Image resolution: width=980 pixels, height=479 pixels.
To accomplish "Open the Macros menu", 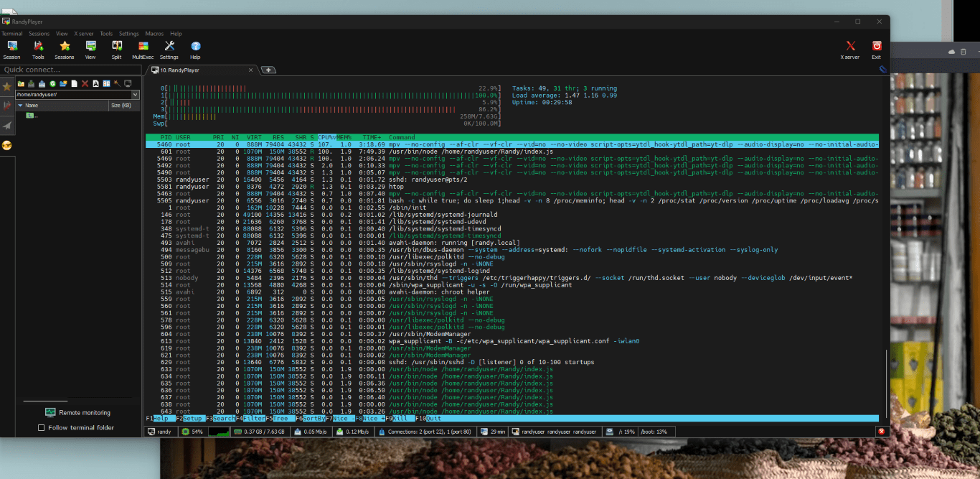I will click(x=155, y=34).
